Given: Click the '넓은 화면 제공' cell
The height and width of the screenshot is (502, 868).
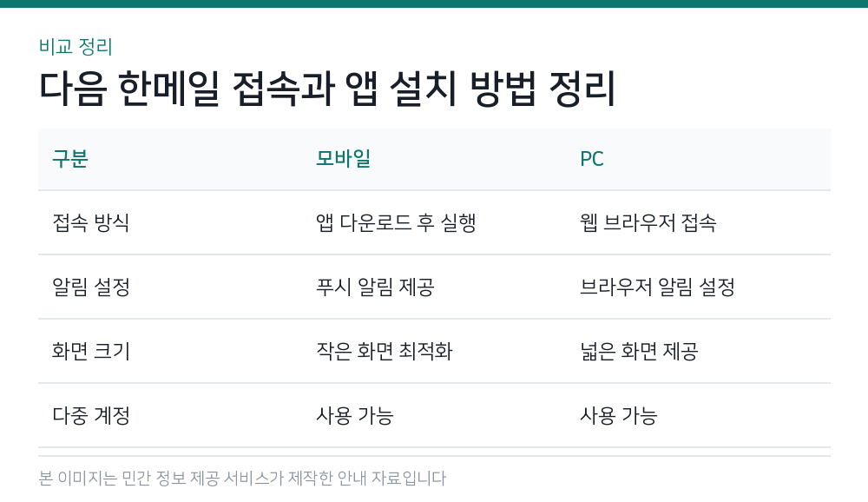Looking at the screenshot, I should (x=639, y=351).
